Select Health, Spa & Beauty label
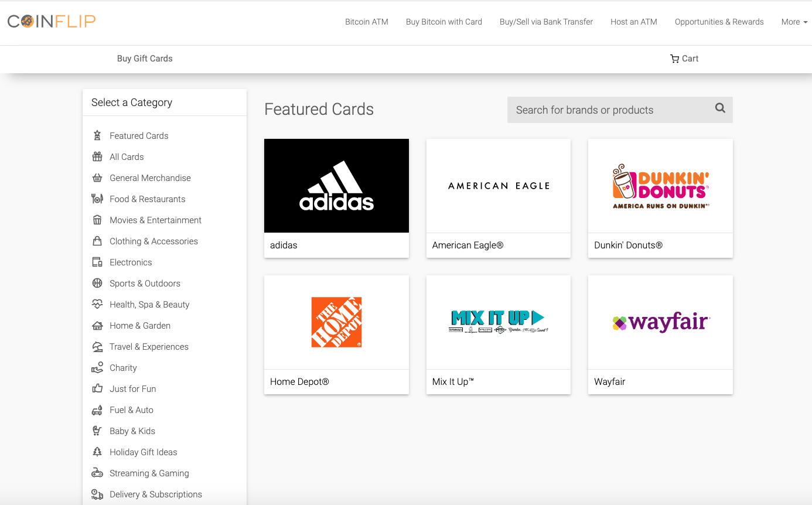 coord(149,304)
